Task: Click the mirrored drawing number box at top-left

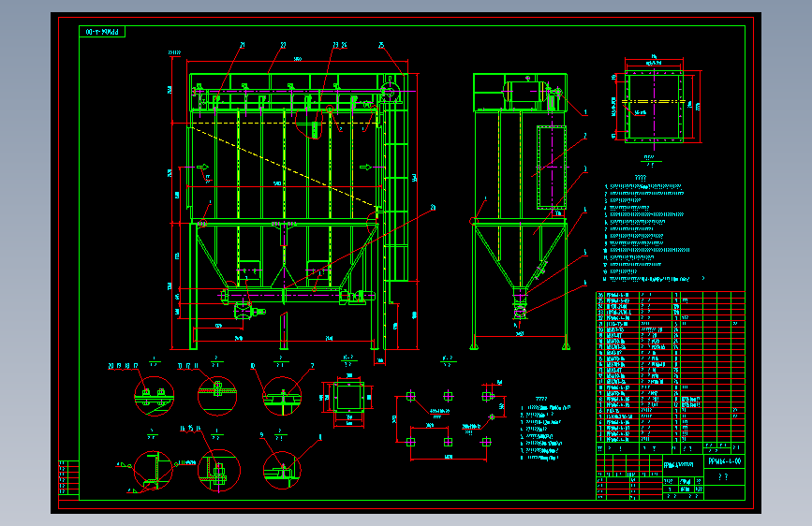Action: (102, 32)
